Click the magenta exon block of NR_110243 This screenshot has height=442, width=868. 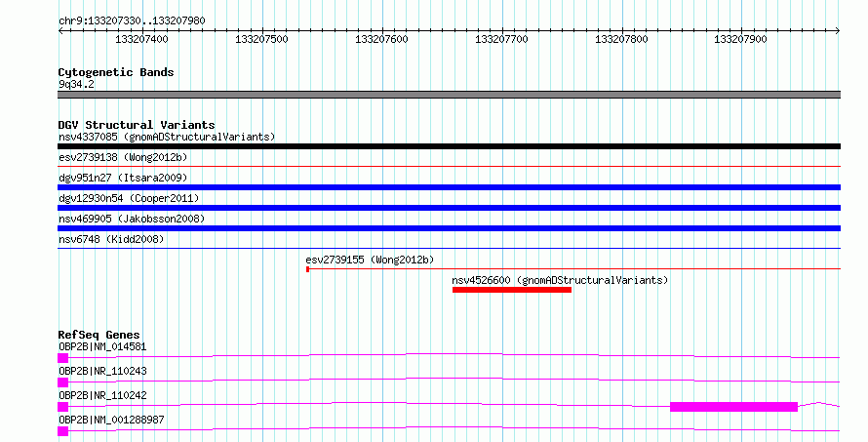[63, 382]
